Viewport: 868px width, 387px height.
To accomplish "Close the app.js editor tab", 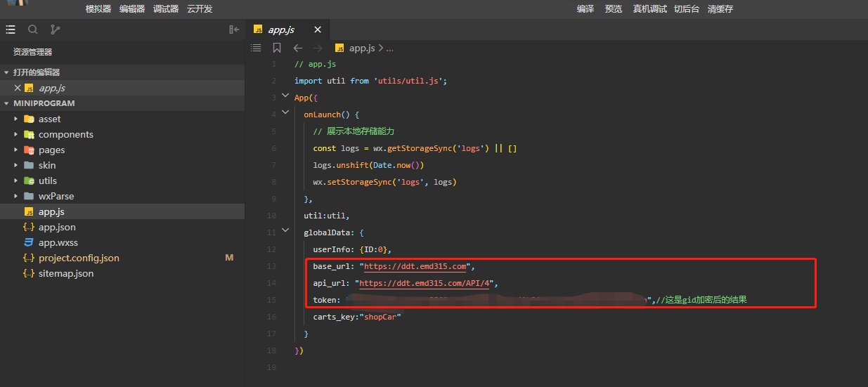I will (x=318, y=29).
